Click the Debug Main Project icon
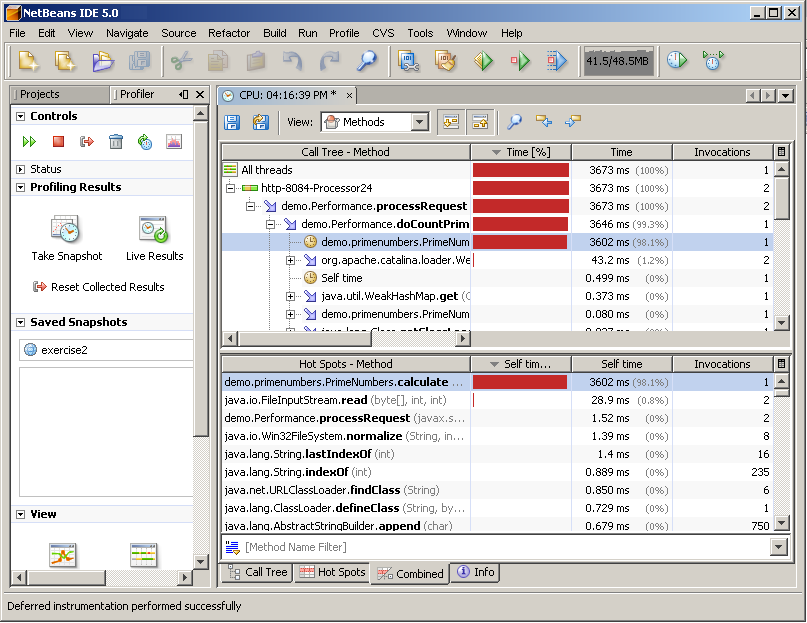The width and height of the screenshot is (807, 623). 520,61
